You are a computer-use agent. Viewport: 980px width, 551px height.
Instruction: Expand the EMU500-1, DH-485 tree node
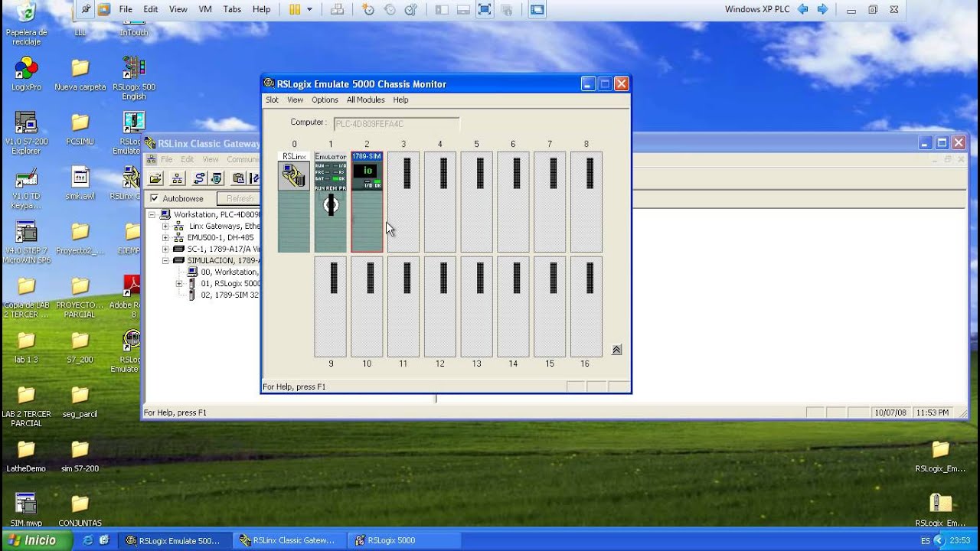(165, 238)
